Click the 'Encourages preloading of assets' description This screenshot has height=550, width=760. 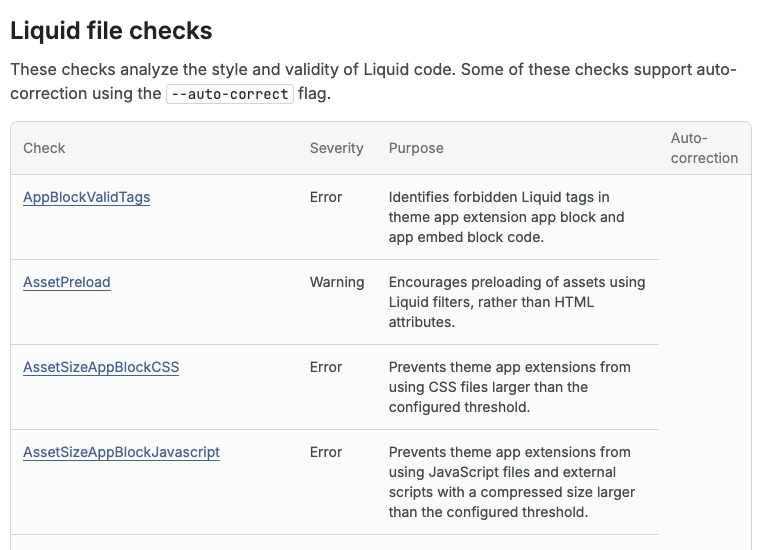[517, 302]
